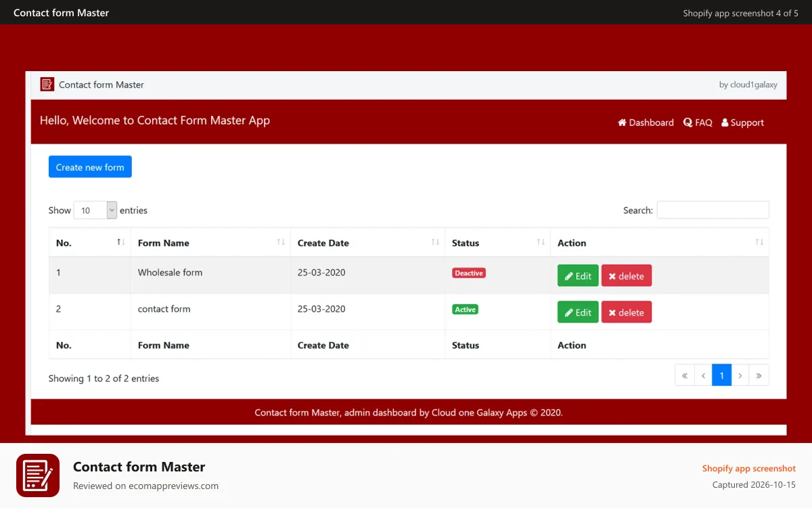Select page 1 in pagination

pos(722,375)
